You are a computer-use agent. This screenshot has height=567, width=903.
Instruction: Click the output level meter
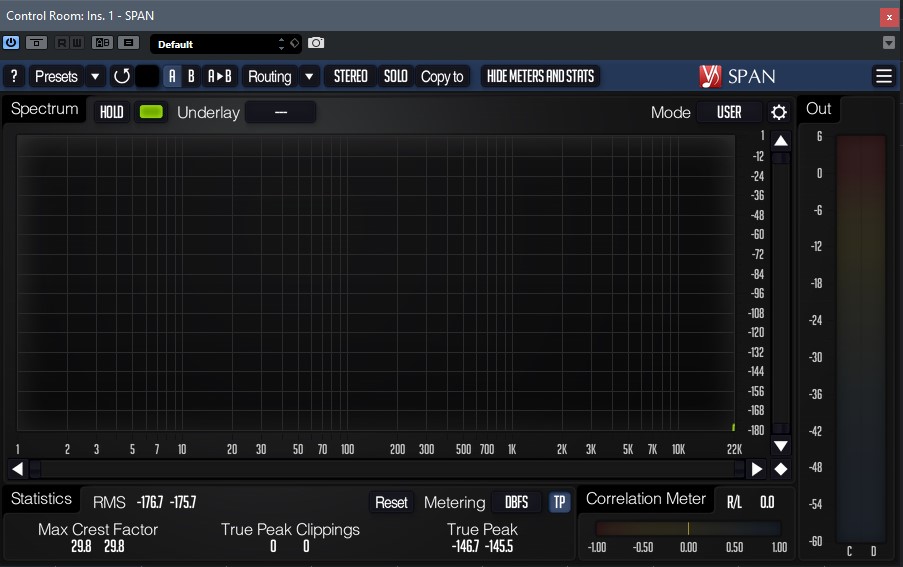(861, 340)
